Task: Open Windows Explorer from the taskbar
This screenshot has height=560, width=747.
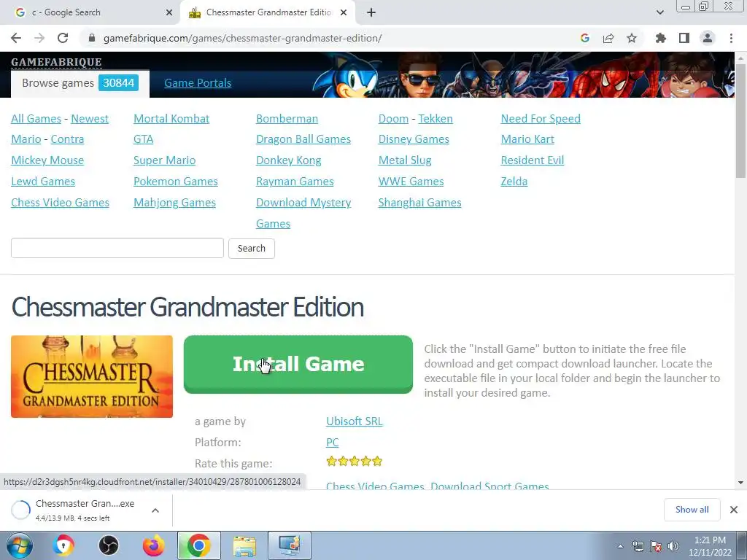Action: click(244, 545)
